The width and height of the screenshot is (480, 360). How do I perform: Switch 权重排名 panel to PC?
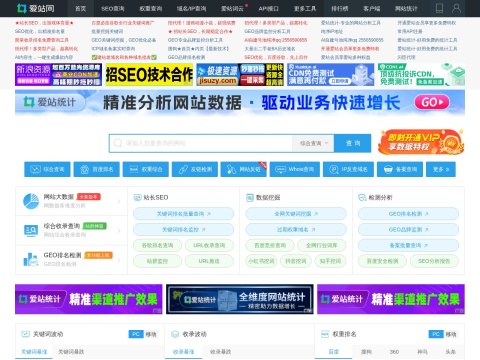click(x=436, y=334)
